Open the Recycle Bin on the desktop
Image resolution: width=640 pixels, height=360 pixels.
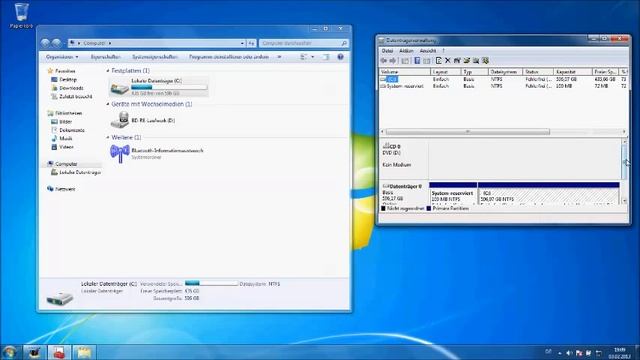pos(21,16)
